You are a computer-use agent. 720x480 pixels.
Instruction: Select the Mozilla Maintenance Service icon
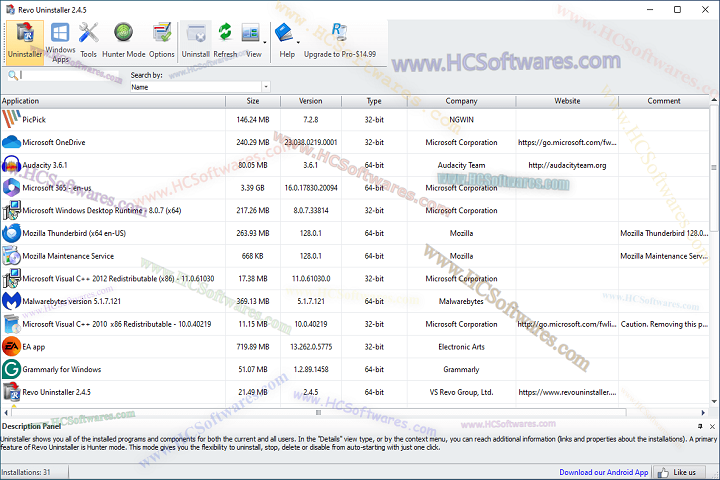[x=11, y=256]
